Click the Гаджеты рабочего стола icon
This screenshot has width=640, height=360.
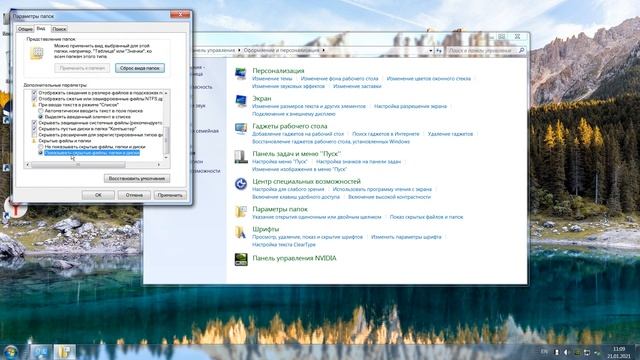tap(241, 129)
